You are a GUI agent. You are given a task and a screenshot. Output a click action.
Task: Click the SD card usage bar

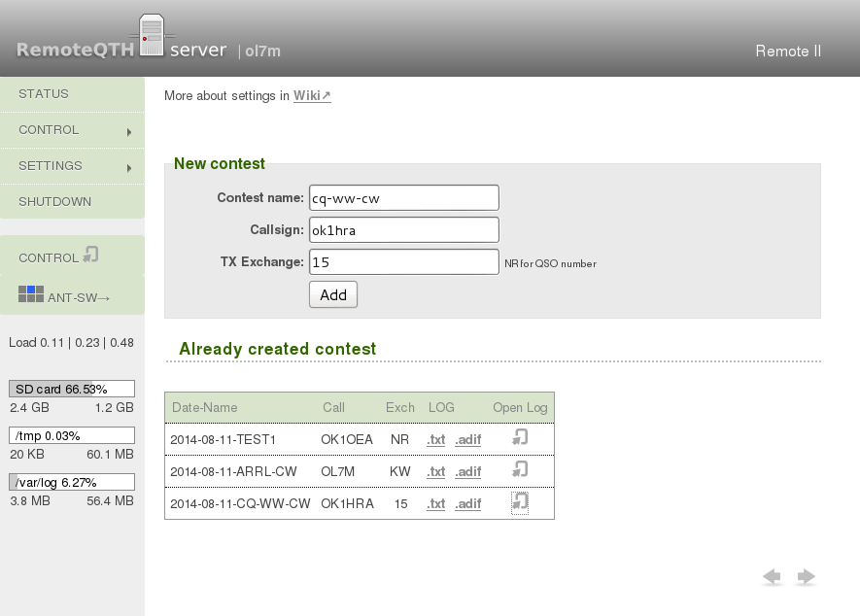[x=72, y=389]
